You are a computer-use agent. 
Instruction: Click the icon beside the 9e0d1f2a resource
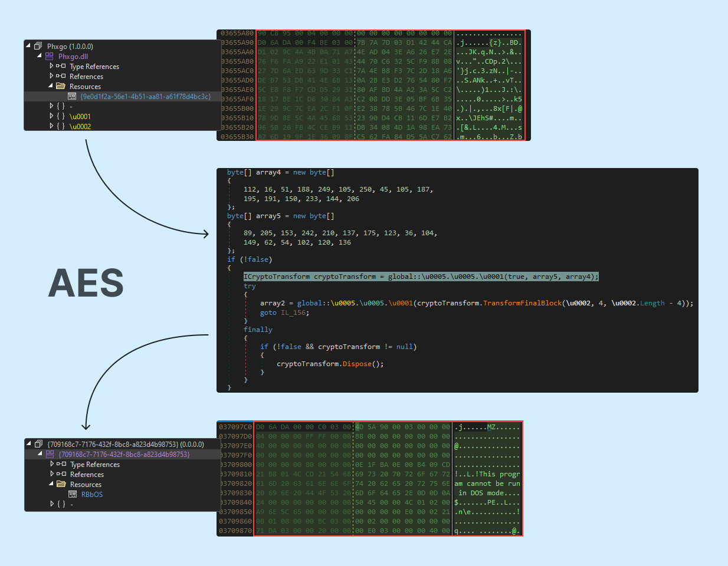point(72,96)
